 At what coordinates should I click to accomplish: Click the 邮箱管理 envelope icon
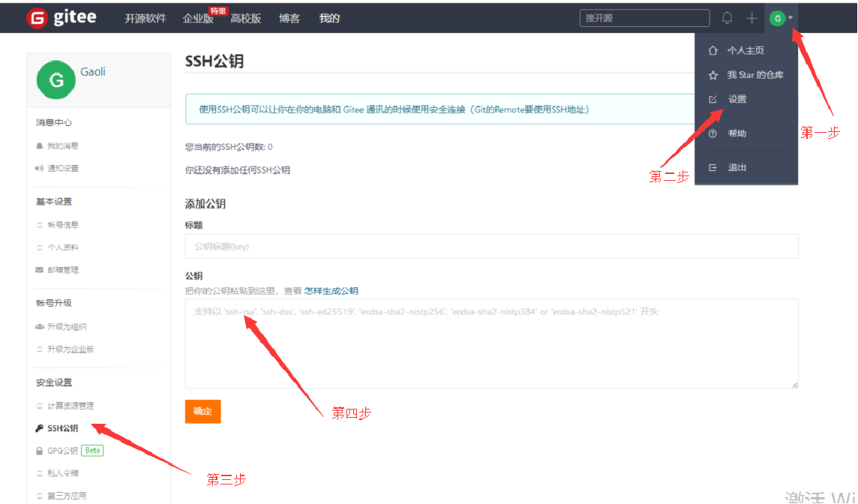pos(39,269)
